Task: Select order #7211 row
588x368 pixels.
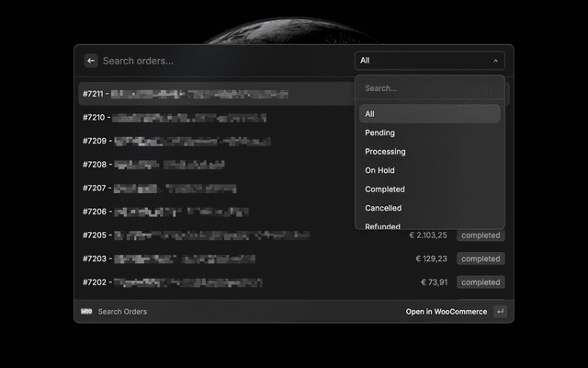Action: [211, 94]
